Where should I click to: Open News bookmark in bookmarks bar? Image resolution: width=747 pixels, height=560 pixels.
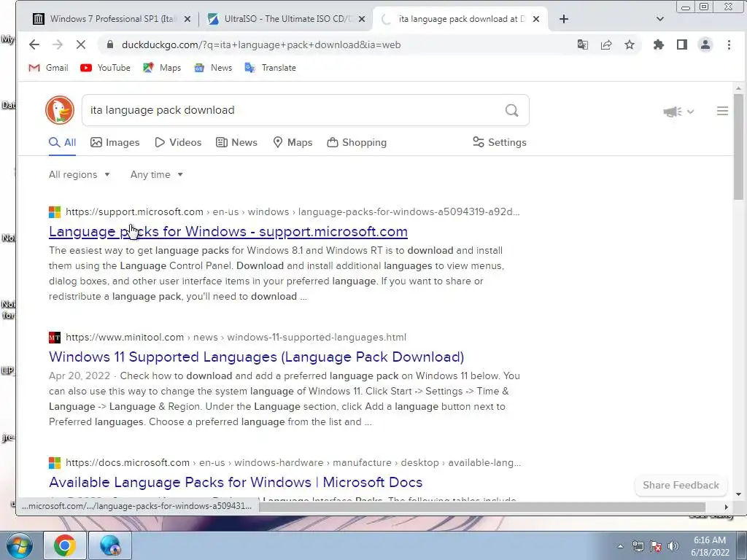pyautogui.click(x=213, y=68)
